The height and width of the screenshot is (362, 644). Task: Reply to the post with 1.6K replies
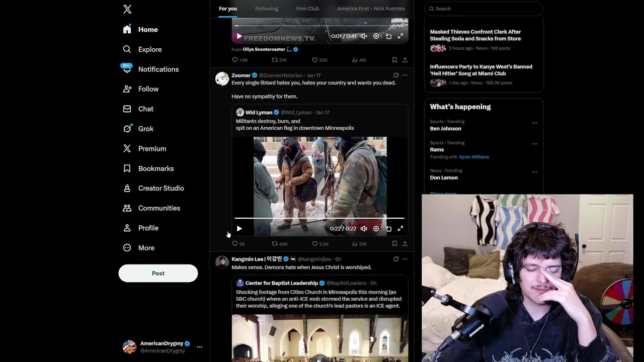239,60
